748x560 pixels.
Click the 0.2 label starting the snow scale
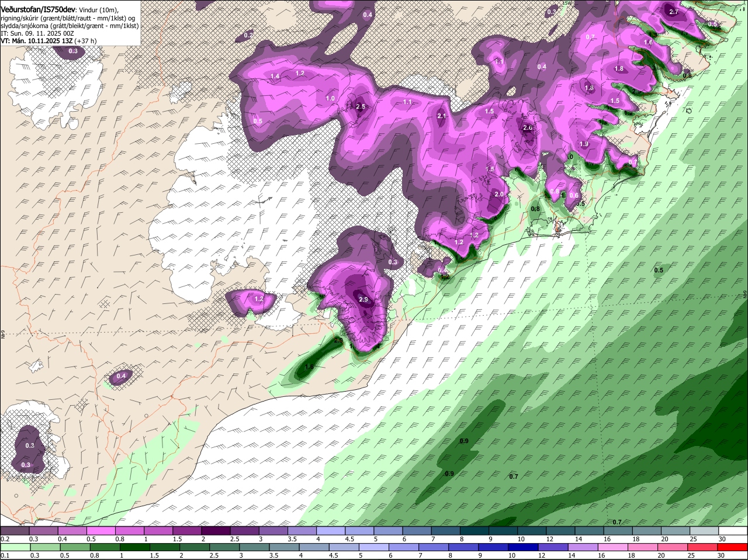pyautogui.click(x=5, y=538)
